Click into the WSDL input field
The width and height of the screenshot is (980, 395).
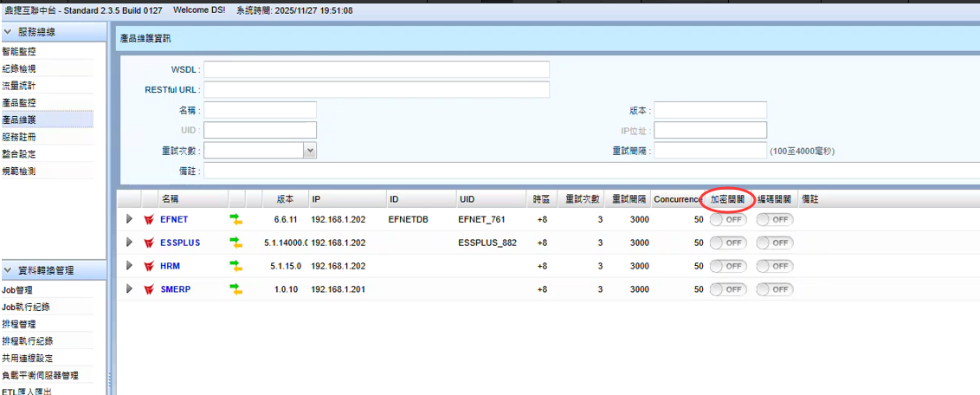coord(377,69)
